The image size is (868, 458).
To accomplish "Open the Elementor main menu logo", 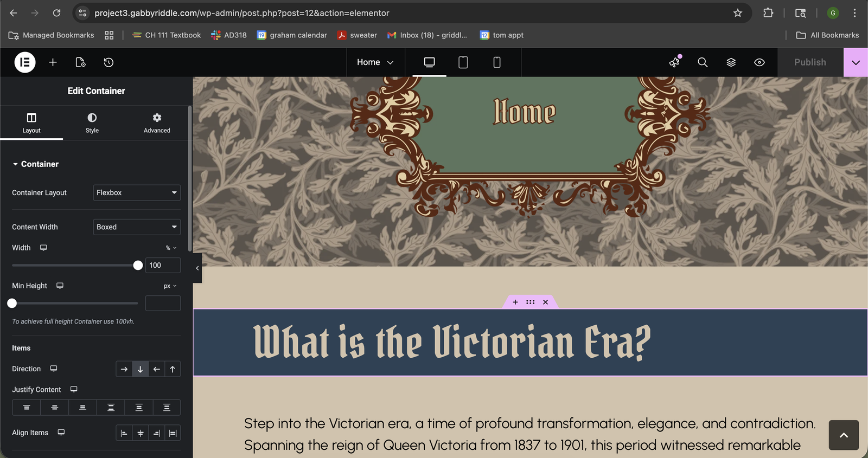I will 25,62.
